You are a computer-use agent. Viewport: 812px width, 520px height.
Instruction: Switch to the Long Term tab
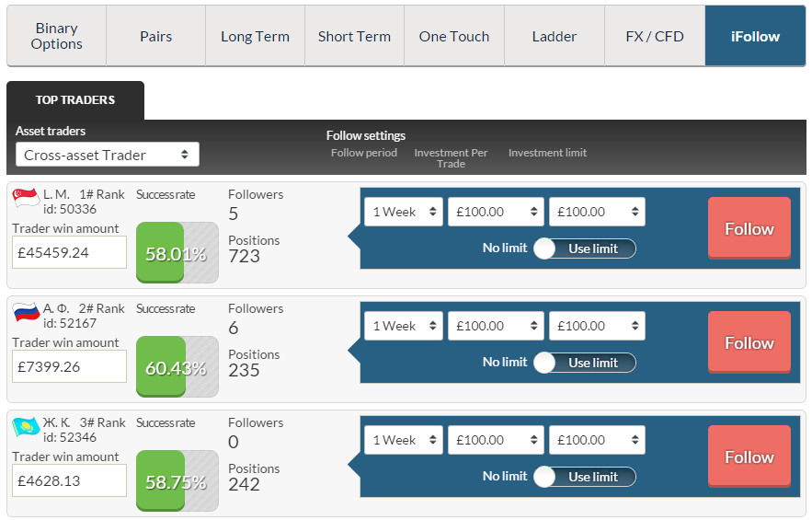(x=256, y=36)
